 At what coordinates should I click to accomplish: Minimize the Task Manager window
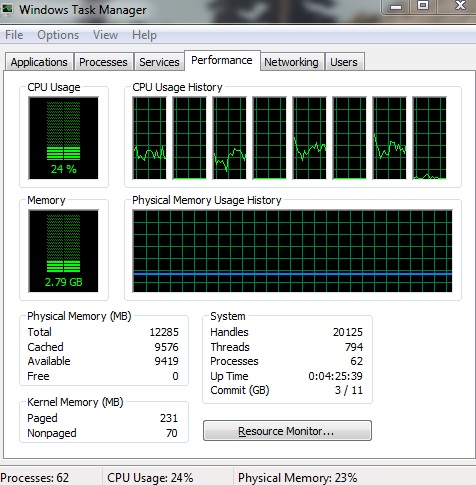click(396, 6)
